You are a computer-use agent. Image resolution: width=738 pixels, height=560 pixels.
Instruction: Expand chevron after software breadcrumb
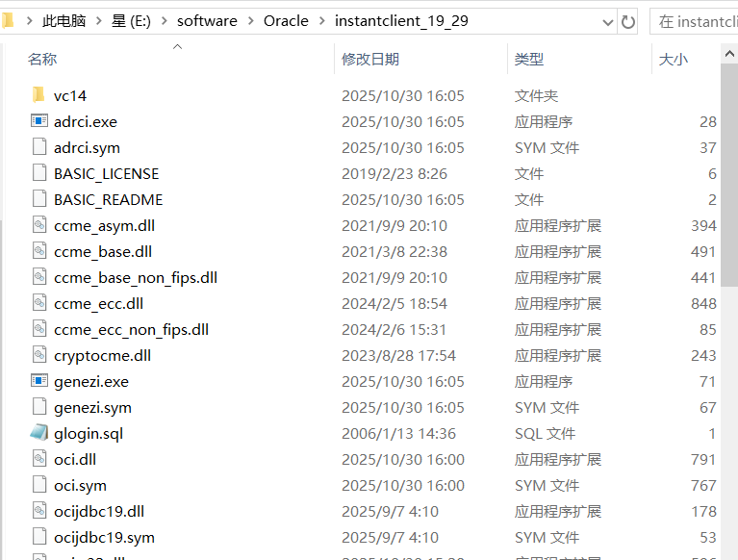(x=250, y=21)
